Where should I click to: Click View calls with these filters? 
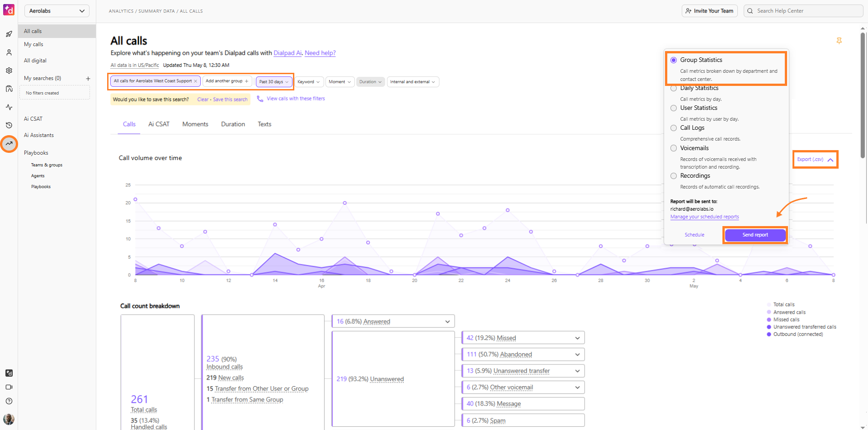click(296, 99)
